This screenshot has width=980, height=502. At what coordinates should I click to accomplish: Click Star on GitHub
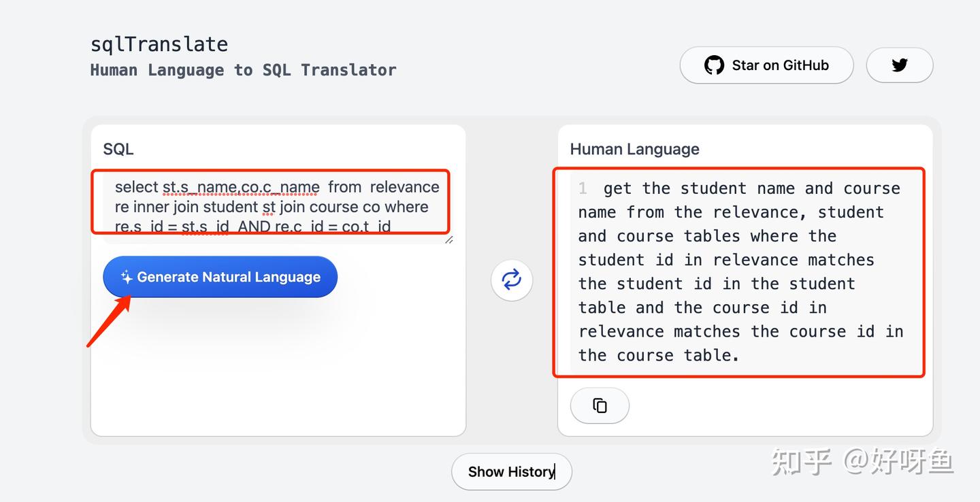pos(766,65)
